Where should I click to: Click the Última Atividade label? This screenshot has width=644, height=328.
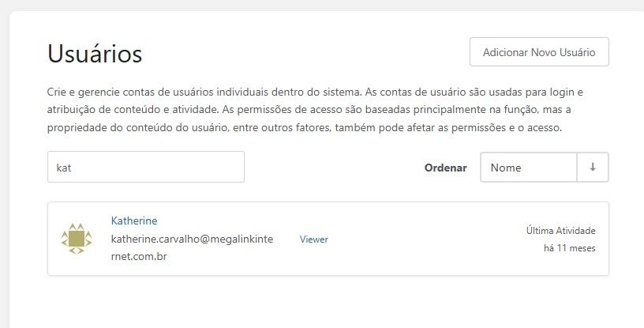(561, 231)
